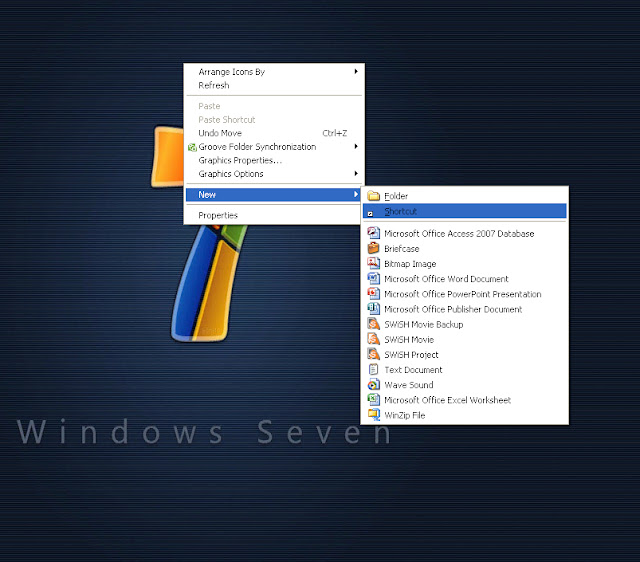Click the Briefcase icon
This screenshot has height=562, width=640.
tap(373, 248)
